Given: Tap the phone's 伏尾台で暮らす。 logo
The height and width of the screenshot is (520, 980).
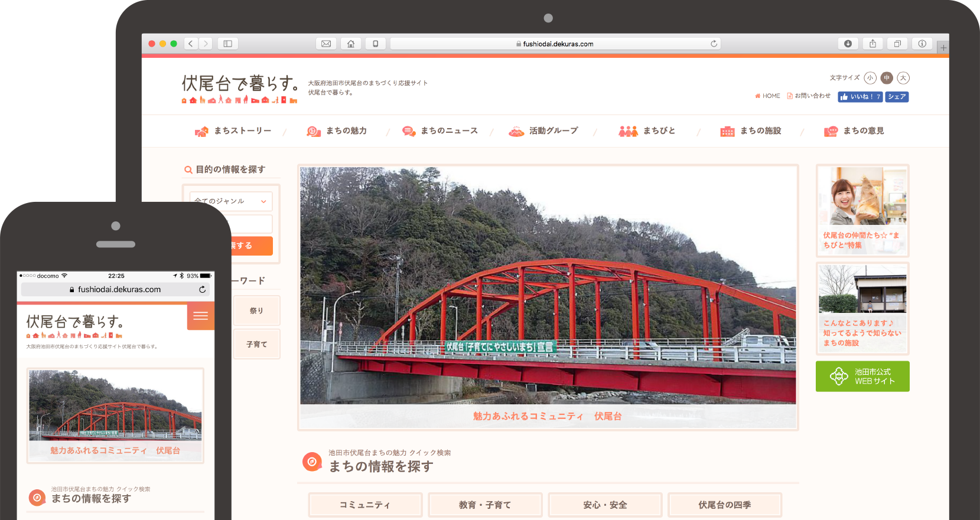Looking at the screenshot, I should (x=74, y=326).
